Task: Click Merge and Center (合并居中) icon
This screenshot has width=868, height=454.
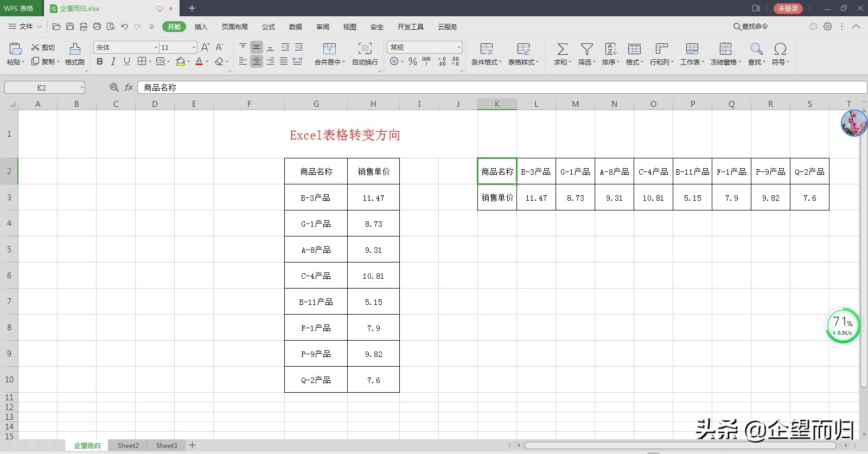Action: coord(329,49)
